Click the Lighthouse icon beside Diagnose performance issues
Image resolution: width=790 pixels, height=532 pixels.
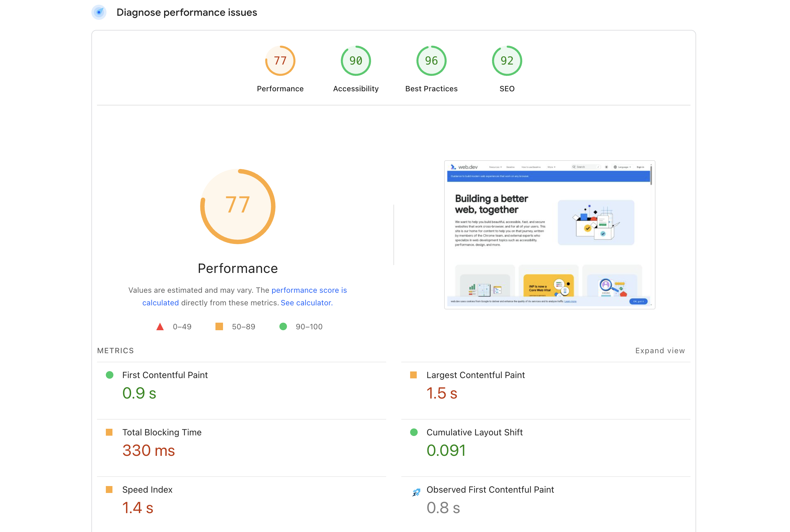[x=99, y=12]
